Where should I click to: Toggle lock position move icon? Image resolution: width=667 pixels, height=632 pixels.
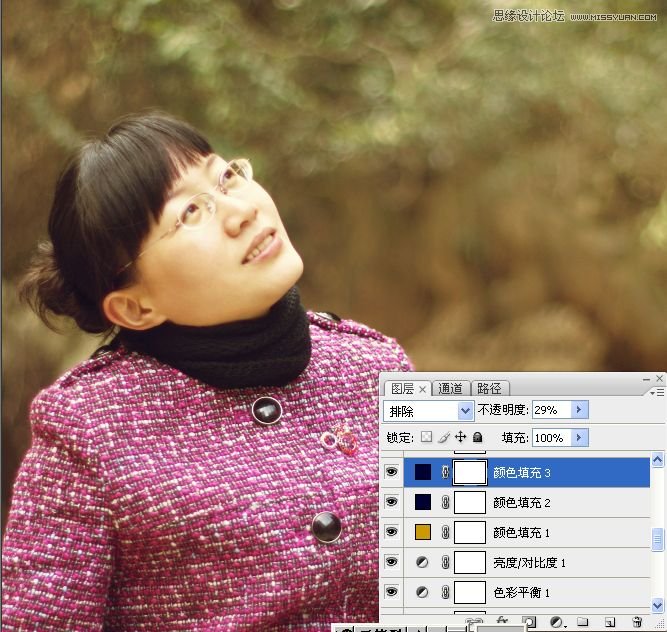[x=461, y=437]
